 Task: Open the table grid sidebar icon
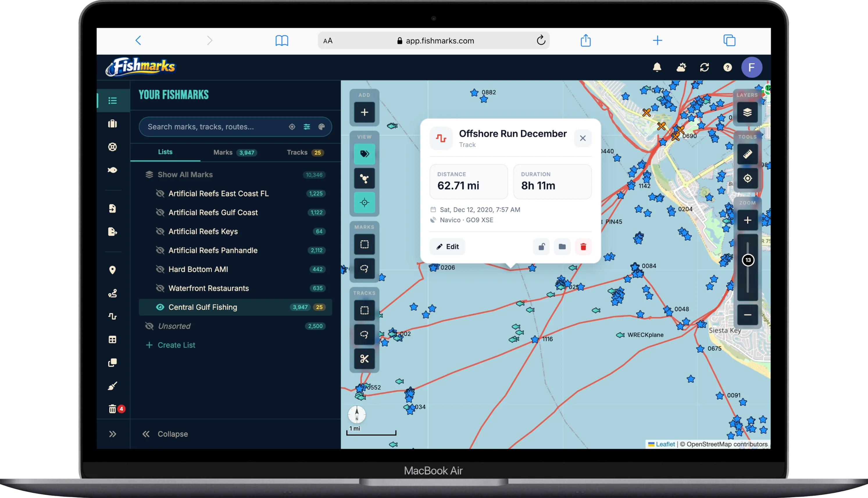tap(112, 339)
